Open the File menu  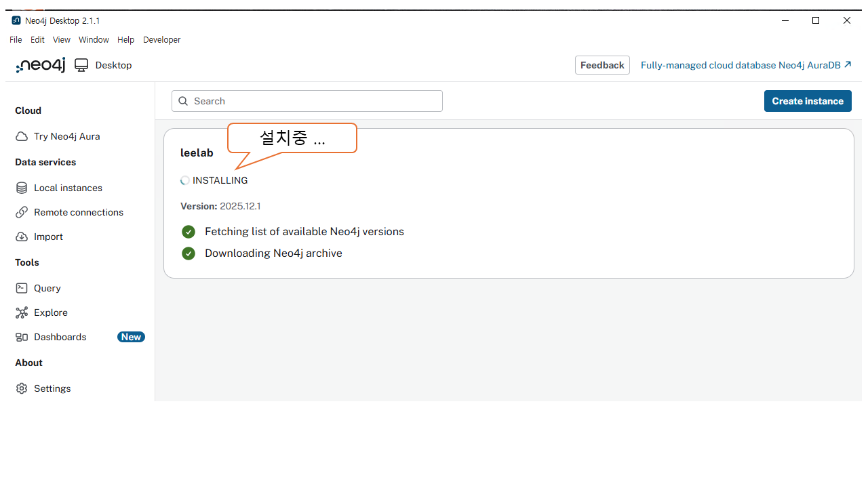click(16, 40)
